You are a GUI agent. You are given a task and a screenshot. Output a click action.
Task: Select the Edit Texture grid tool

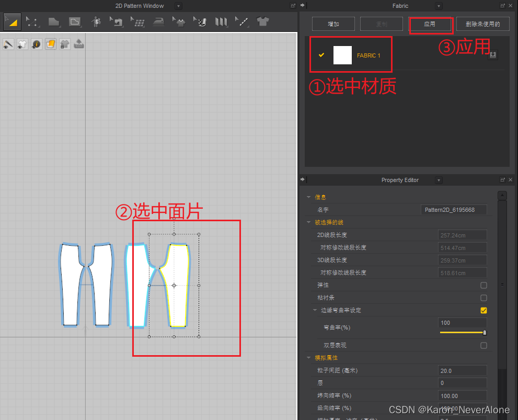137,22
